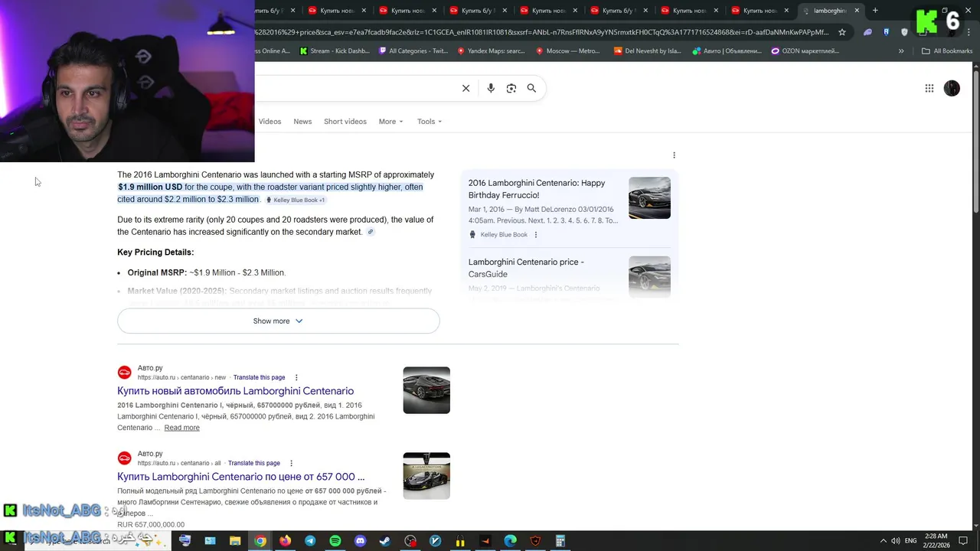The image size is (980, 551).
Task: Open File Explorer from the taskbar
Action: (x=235, y=541)
